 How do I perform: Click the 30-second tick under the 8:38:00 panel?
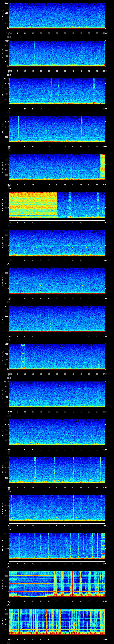57,450
